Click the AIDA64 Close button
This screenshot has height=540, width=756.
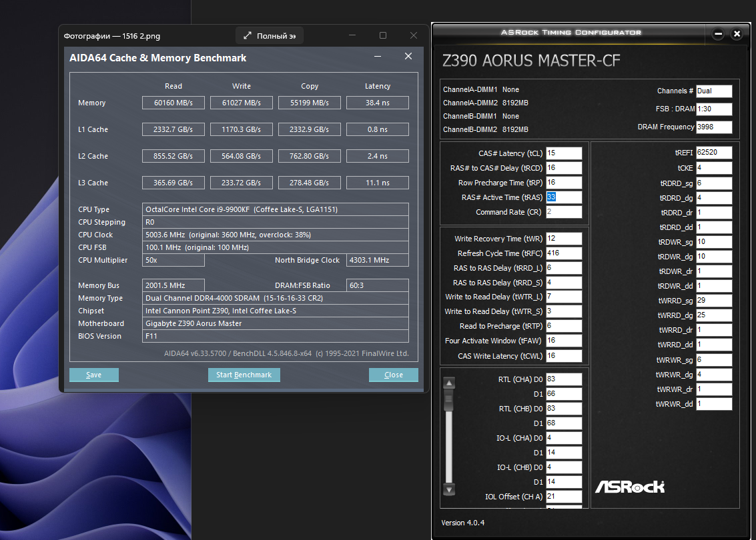click(394, 375)
